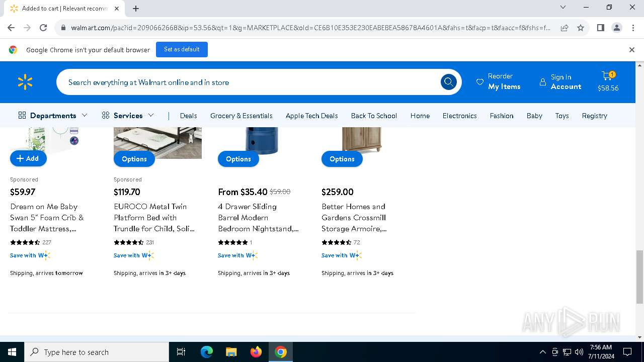The width and height of the screenshot is (644, 362).
Task: Open the Fashion category
Action: [502, 116]
